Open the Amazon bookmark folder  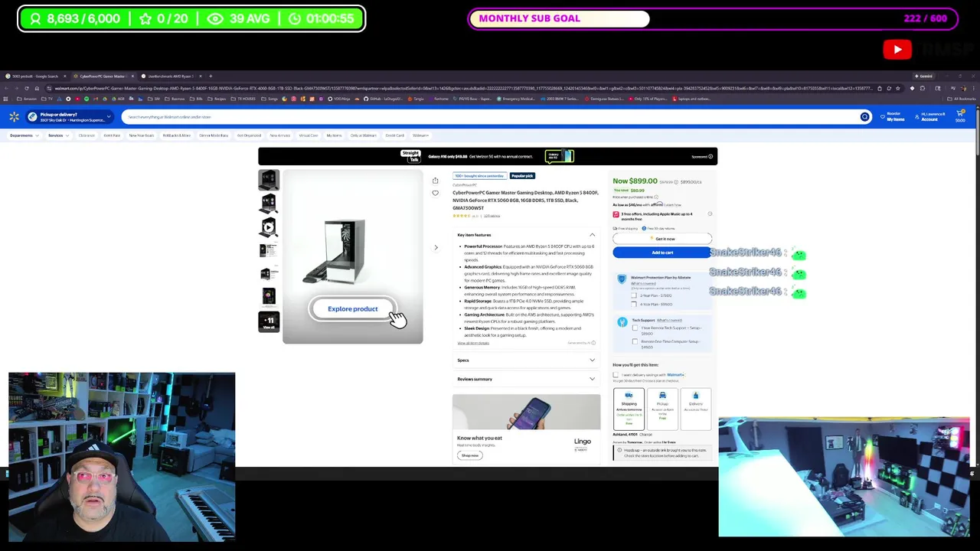(x=27, y=99)
